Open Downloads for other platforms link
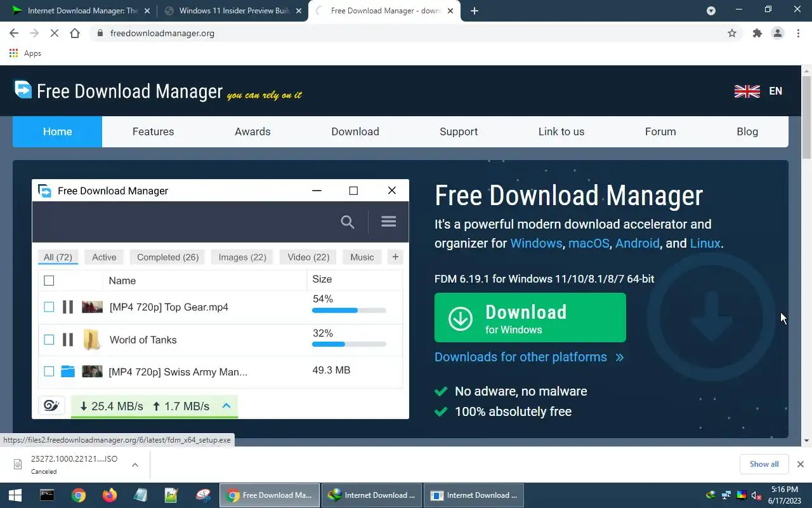812x508 pixels. [x=529, y=357]
